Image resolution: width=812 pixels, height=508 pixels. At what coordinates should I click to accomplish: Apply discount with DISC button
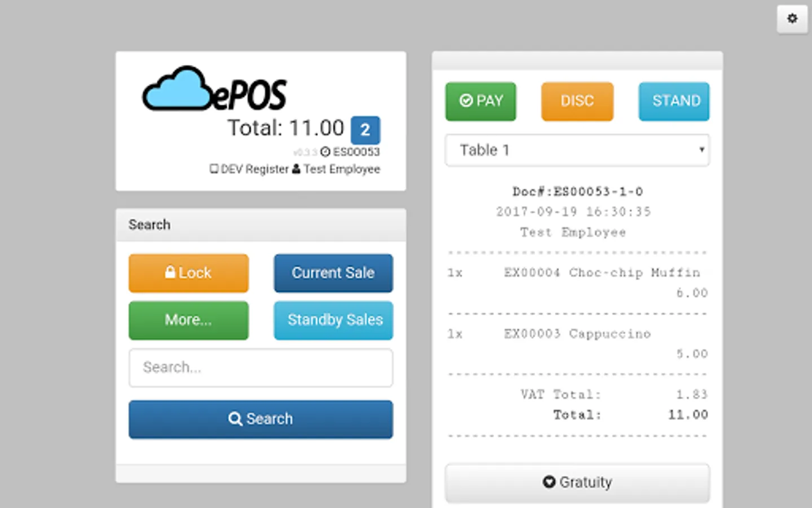click(577, 102)
